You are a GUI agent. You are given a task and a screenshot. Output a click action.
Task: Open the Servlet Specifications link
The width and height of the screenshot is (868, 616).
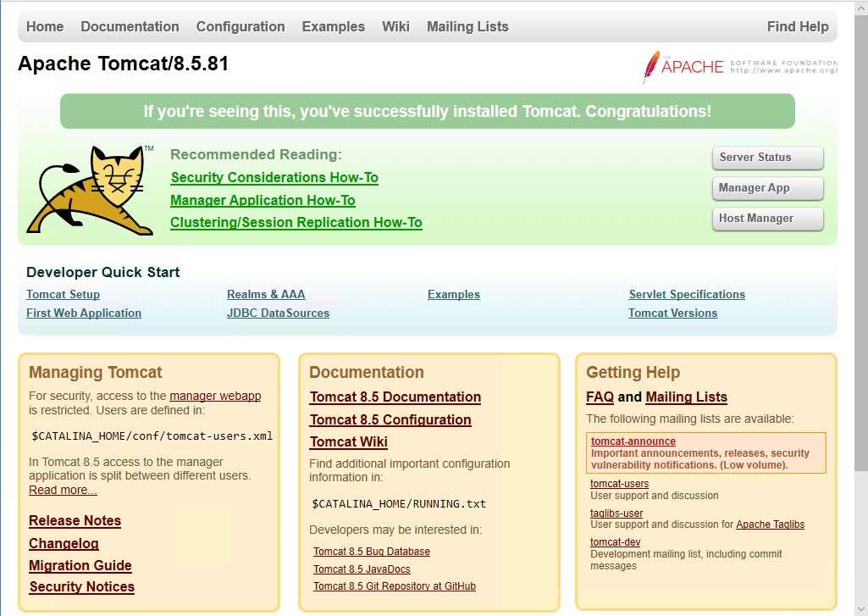(x=687, y=295)
